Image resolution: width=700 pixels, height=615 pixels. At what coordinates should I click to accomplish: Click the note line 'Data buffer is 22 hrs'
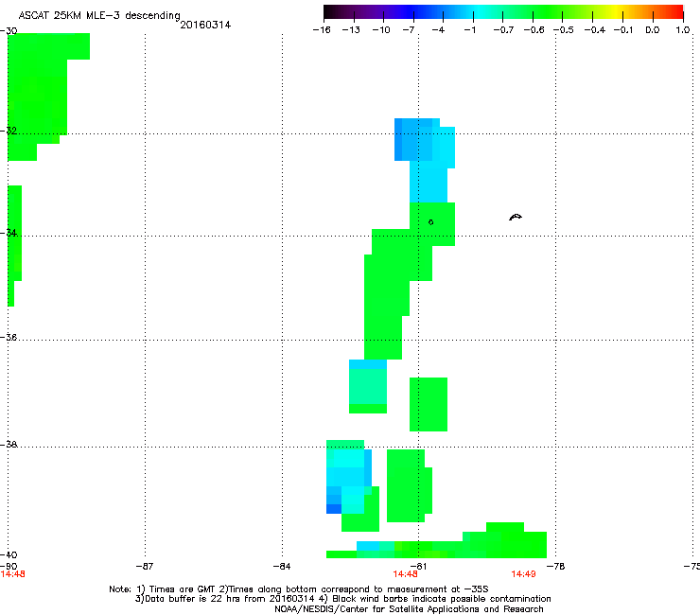pos(342,599)
